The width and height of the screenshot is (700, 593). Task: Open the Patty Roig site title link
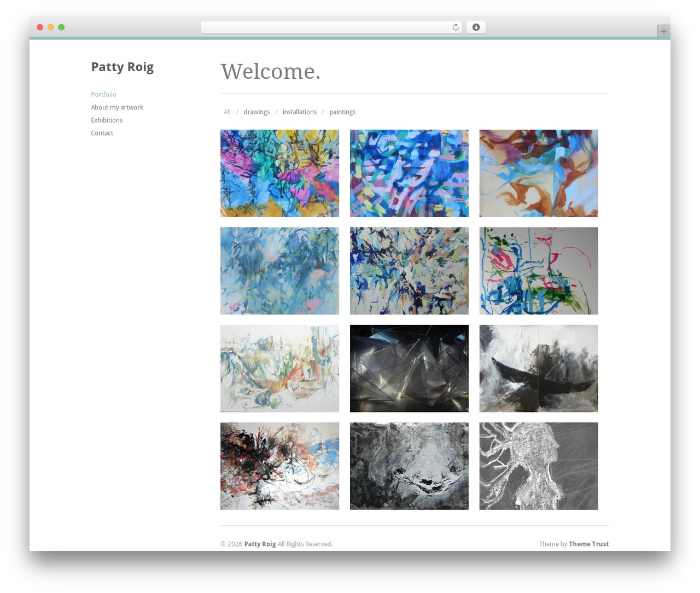[x=122, y=67]
